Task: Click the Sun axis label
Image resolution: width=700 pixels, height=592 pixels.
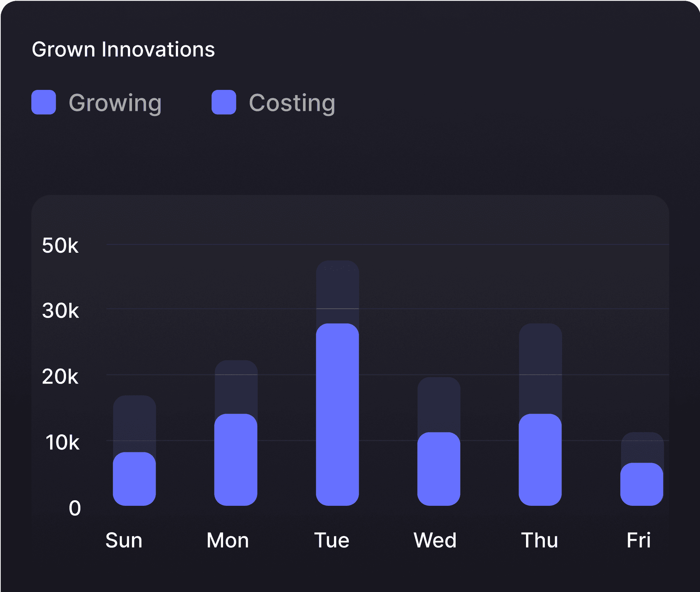Action: point(124,540)
